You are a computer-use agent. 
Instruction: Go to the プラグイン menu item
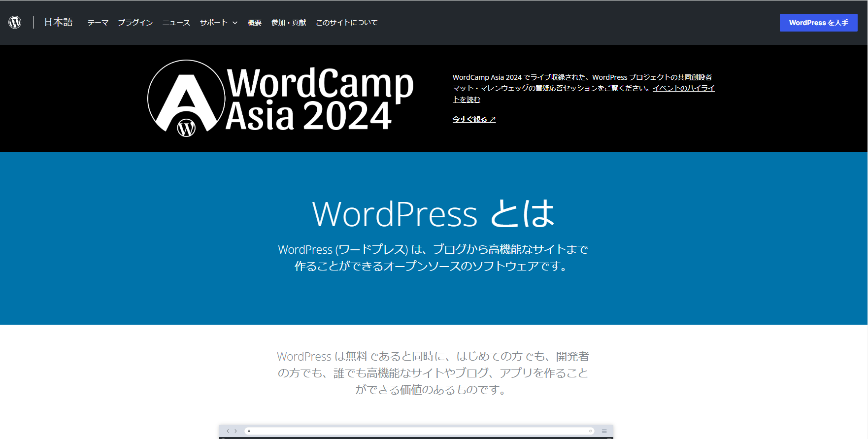[135, 23]
